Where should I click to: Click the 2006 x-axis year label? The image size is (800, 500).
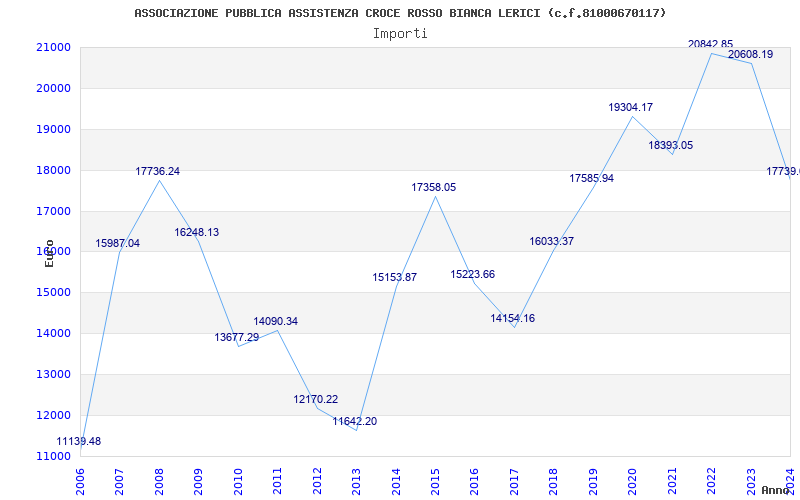click(x=80, y=481)
